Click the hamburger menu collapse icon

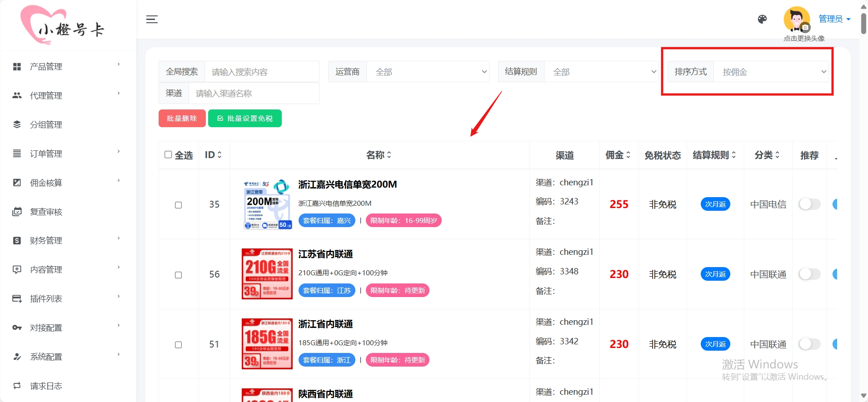[x=152, y=19]
